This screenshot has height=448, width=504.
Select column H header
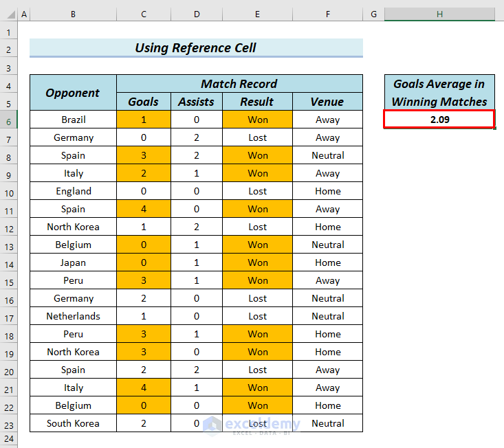coord(439,14)
